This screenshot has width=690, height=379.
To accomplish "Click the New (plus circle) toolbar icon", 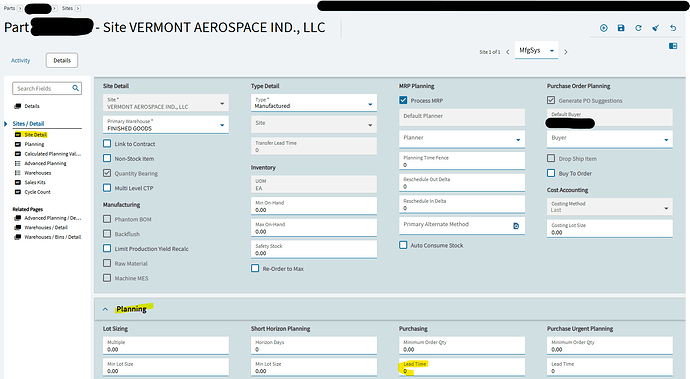I will pyautogui.click(x=603, y=28).
